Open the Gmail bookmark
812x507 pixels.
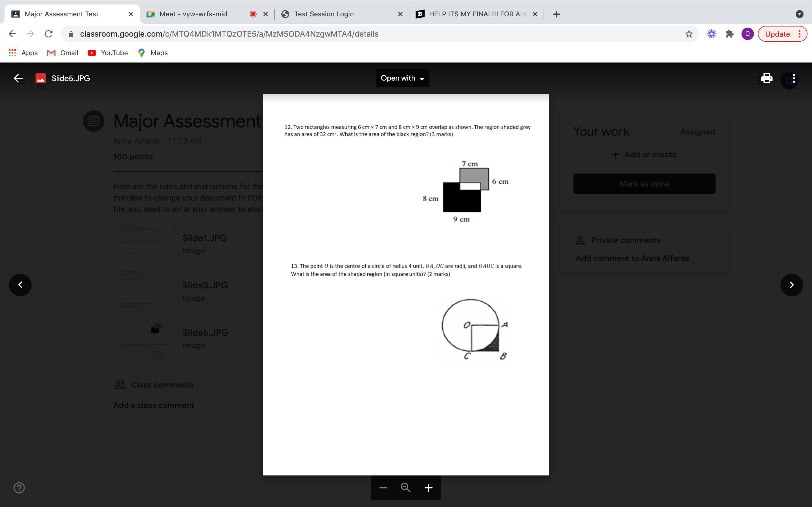point(63,53)
